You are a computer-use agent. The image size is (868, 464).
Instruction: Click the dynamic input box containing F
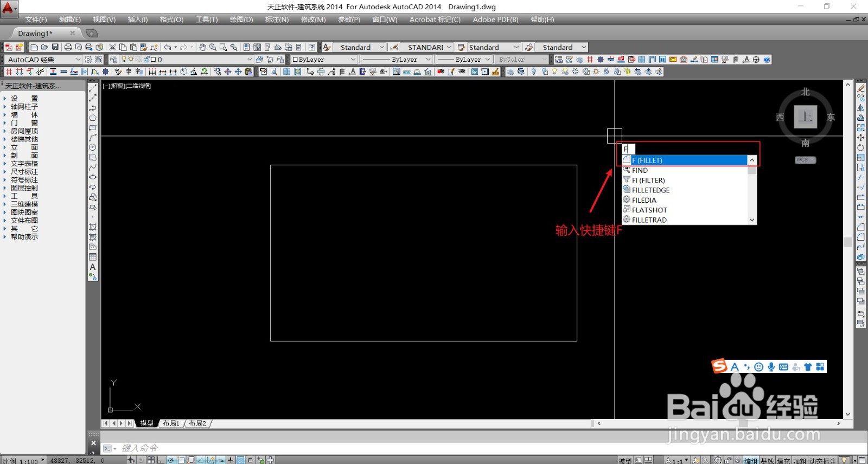(x=628, y=149)
